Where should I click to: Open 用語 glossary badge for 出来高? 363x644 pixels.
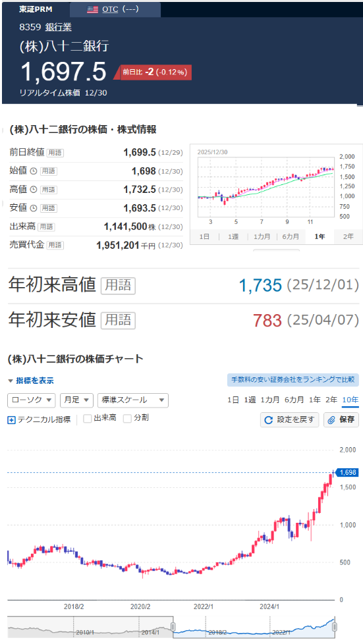pyautogui.click(x=46, y=227)
